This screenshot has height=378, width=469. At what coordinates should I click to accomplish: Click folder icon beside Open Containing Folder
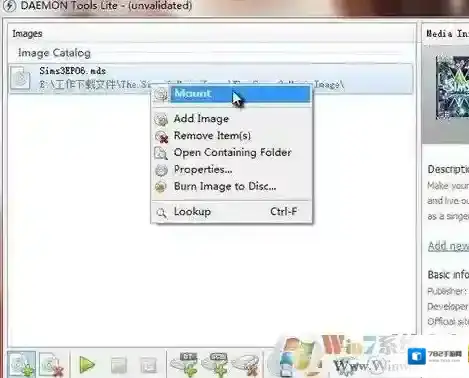pyautogui.click(x=161, y=153)
